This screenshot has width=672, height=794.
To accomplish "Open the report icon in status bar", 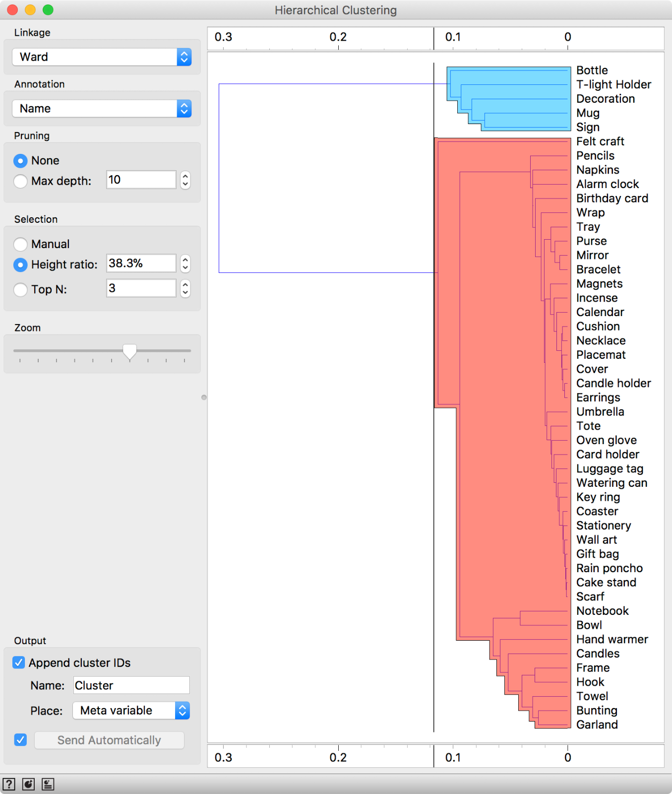I will [48, 784].
